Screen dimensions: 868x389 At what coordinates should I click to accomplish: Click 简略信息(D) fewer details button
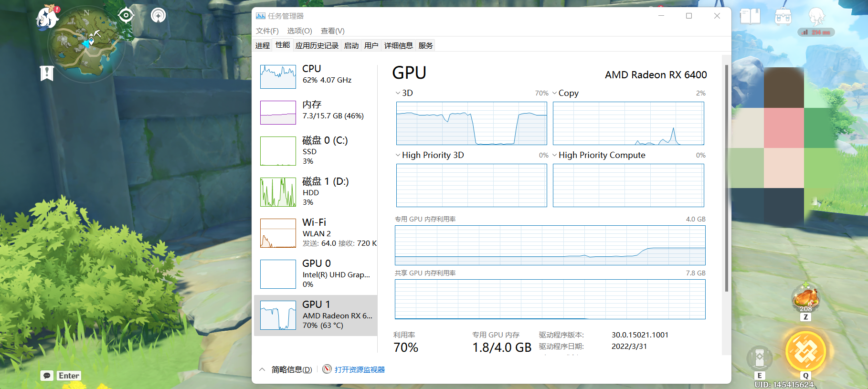(x=292, y=369)
